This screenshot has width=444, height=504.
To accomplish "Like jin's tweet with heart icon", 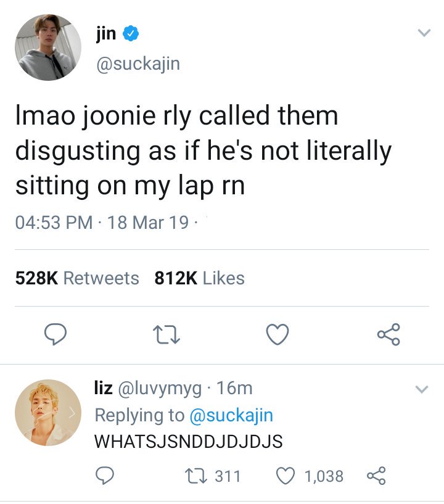I will point(277,334).
